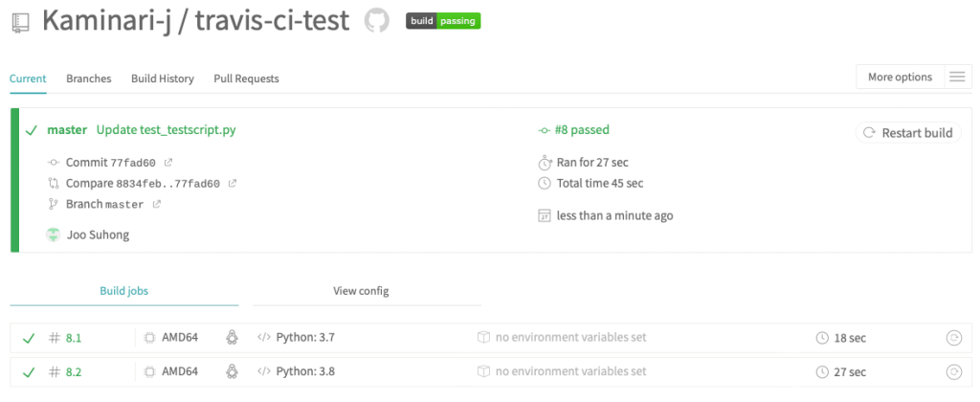980x402 pixels.
Task: Open the #8 passed build link
Action: coord(574,130)
